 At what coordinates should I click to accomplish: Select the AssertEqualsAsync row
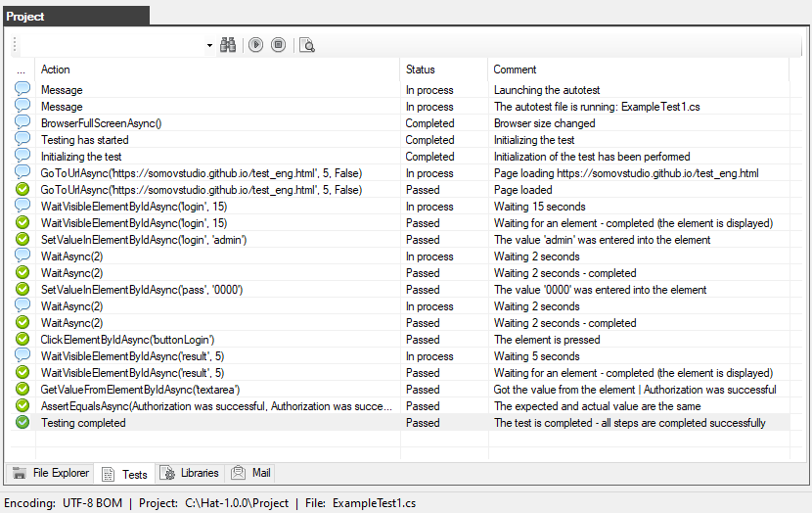click(215, 406)
